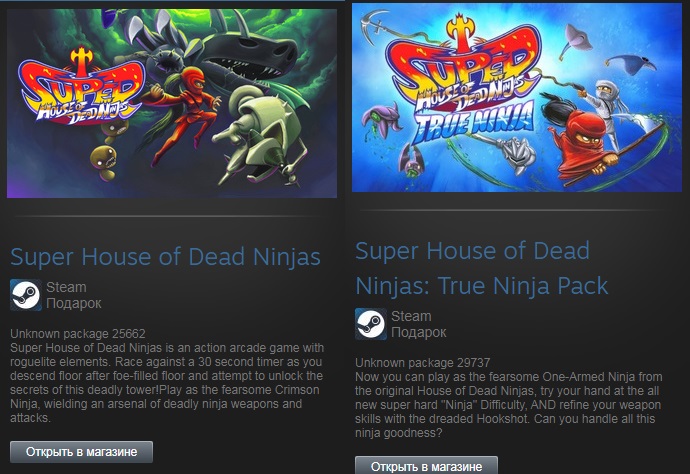Click the True Ninja logo text in the right banner

coord(474,122)
